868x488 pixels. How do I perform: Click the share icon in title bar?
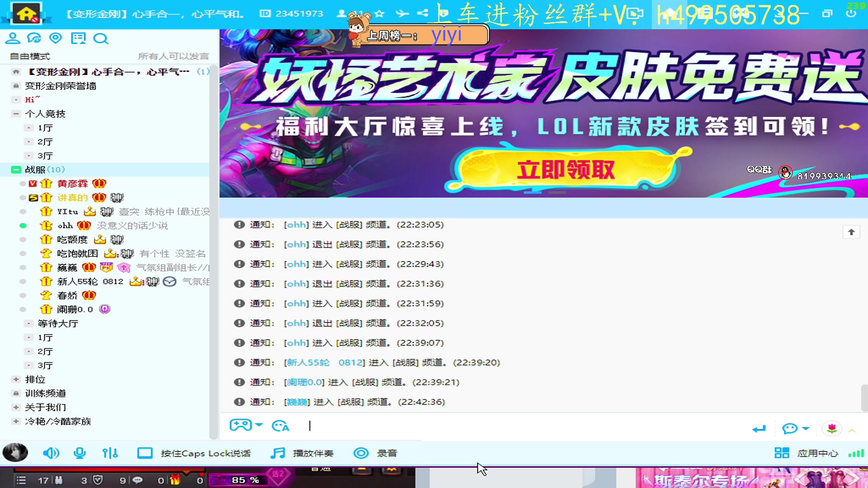[423, 13]
